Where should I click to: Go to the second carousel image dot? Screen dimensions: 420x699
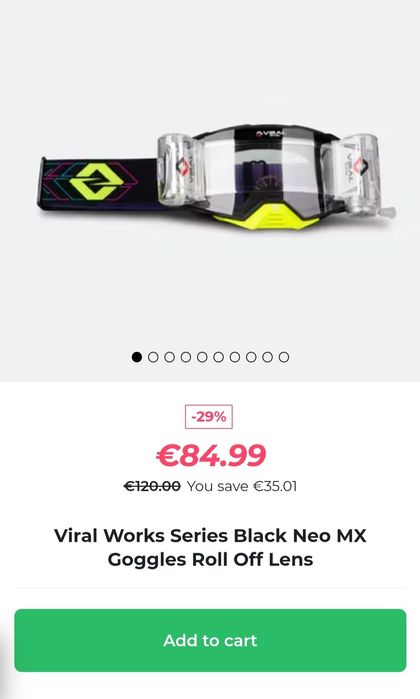(x=153, y=357)
